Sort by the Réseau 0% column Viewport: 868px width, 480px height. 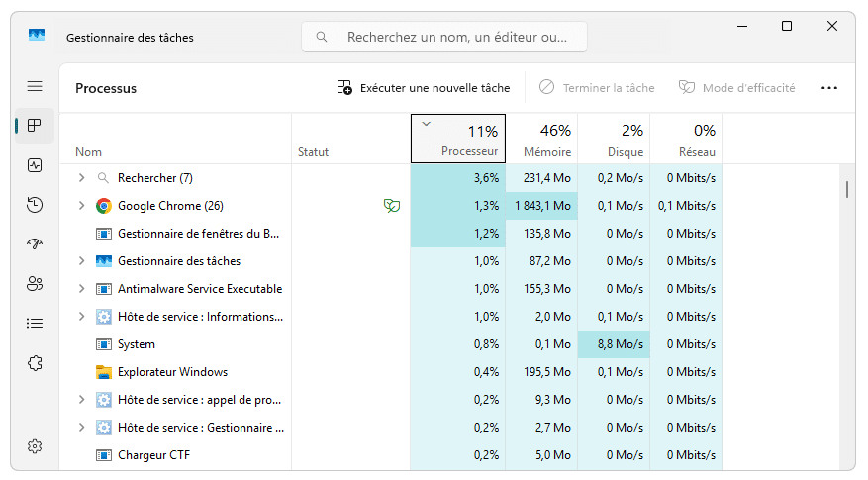pyautogui.click(x=686, y=139)
